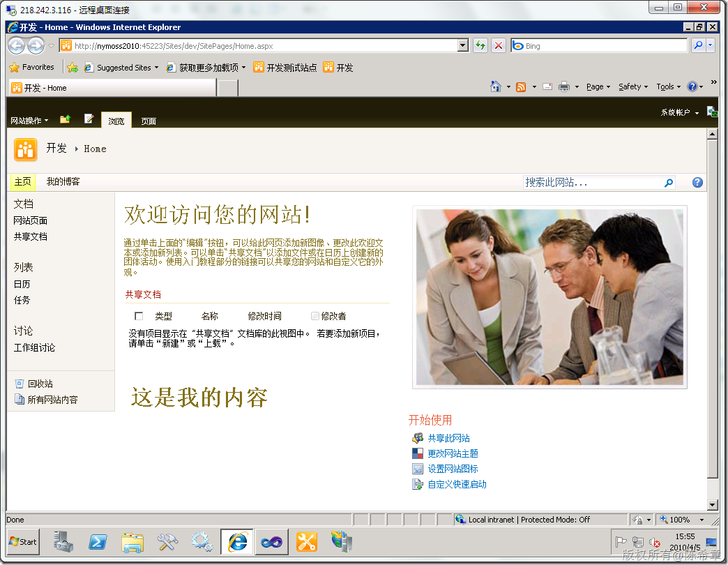This screenshot has height=565, width=728.
Task: Click Add to Favorites Bar star icon
Action: [x=73, y=68]
